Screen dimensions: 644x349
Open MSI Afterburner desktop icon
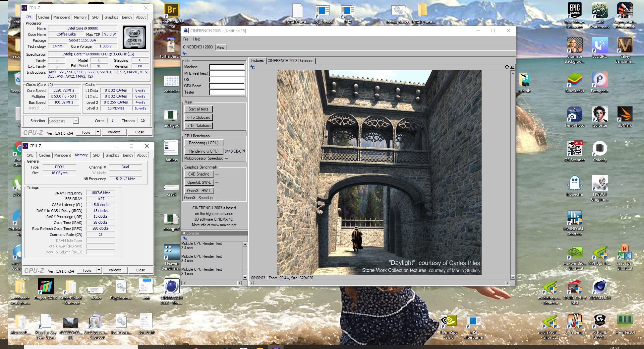coord(474,327)
